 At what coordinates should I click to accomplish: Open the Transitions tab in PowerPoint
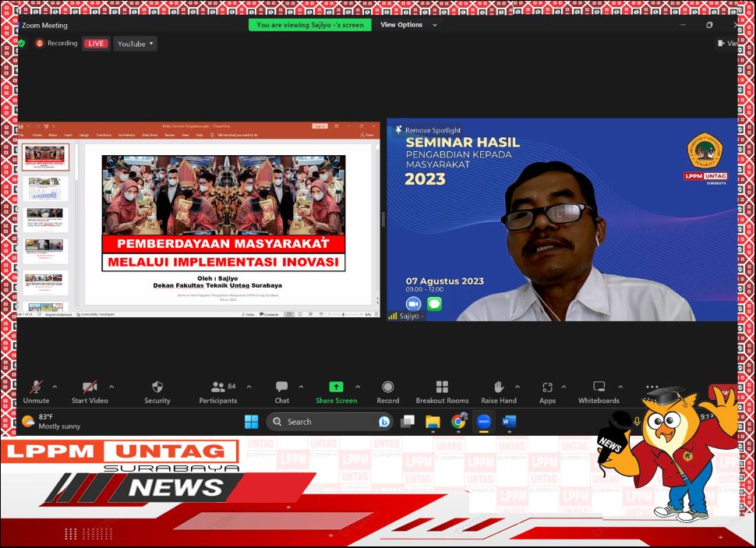tap(104, 135)
